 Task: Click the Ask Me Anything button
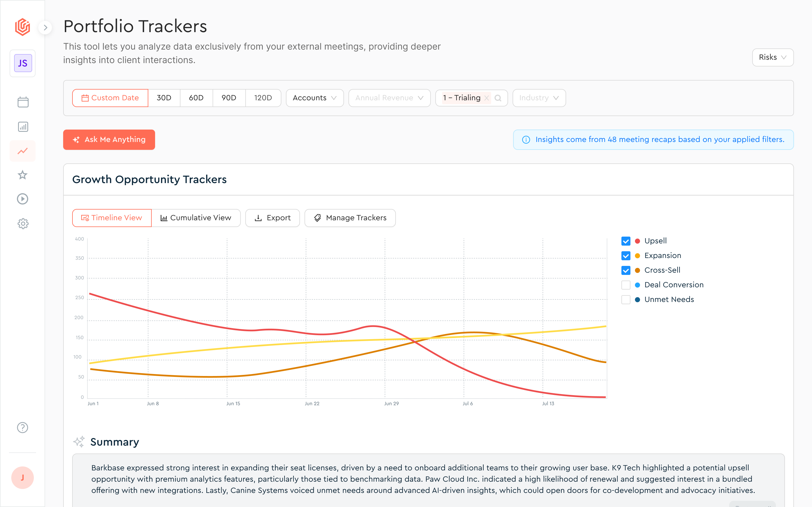click(x=109, y=139)
